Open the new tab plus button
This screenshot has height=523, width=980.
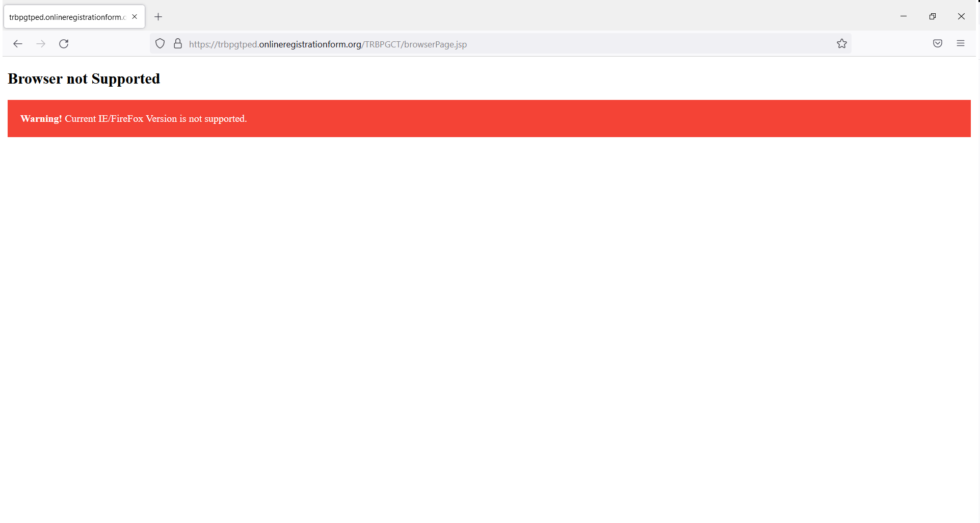[x=158, y=17]
